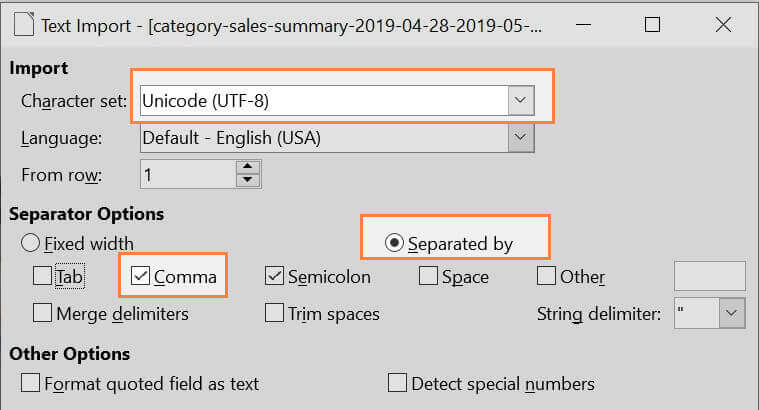Enable Detect special numbers
The height and width of the screenshot is (410, 759).
398,383
